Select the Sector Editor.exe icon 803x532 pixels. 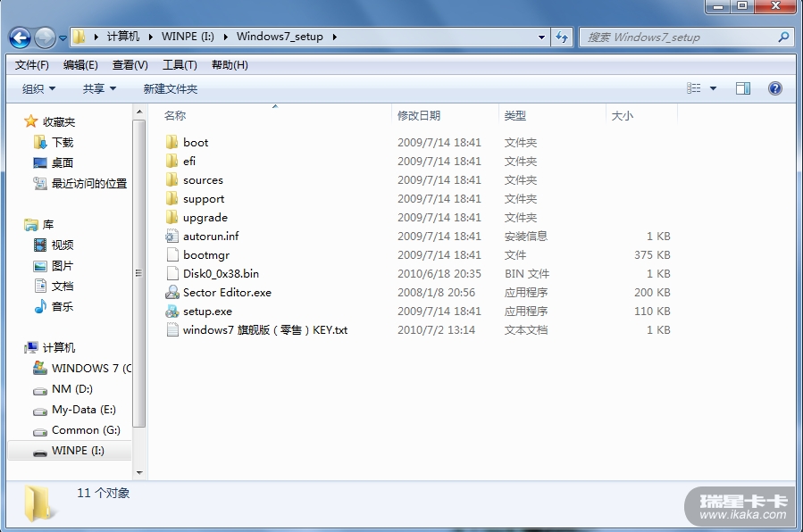tap(172, 292)
